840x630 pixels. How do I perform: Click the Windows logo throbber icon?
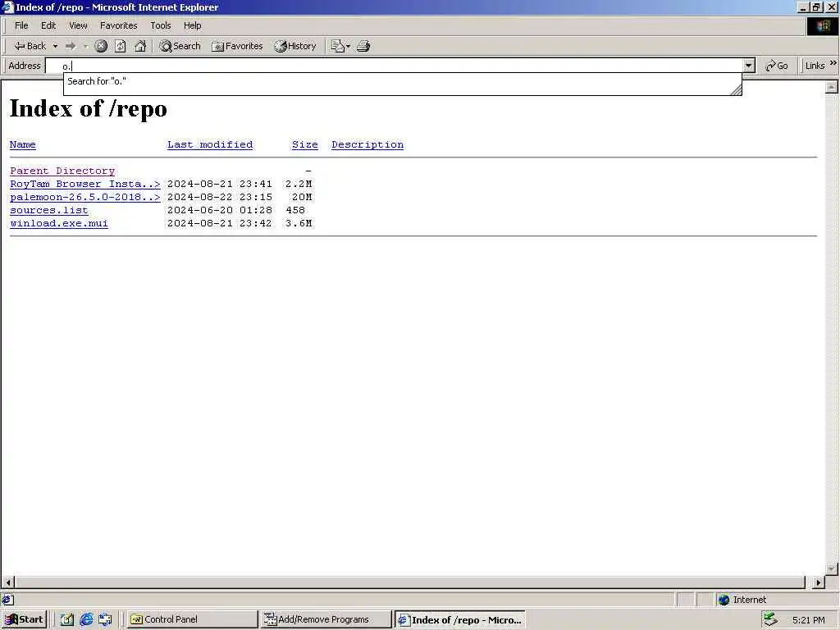point(822,25)
